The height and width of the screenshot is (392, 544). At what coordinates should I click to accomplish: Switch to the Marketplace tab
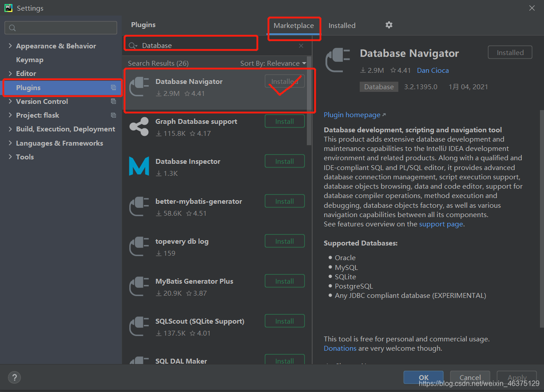tap(294, 25)
